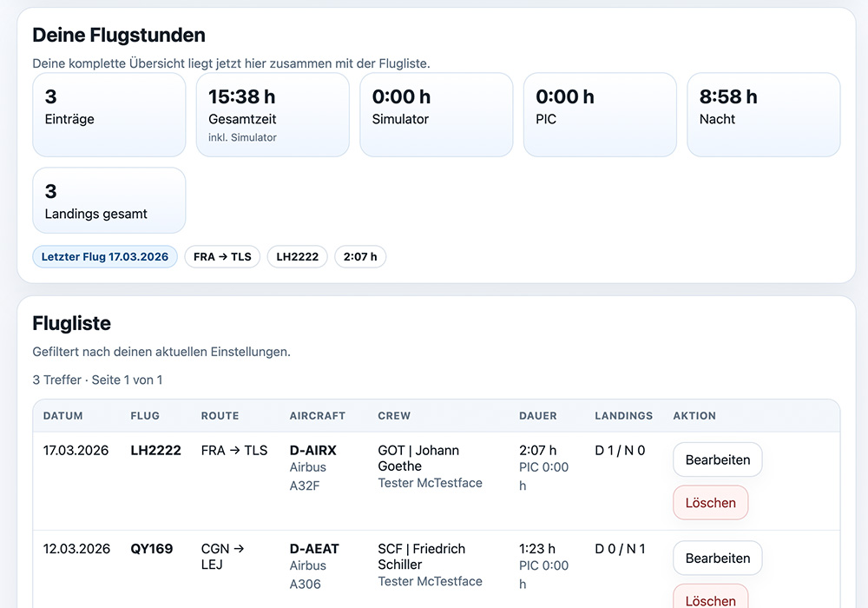Select aircraft D-AIRX in the table
This screenshot has height=608, width=868.
point(312,450)
